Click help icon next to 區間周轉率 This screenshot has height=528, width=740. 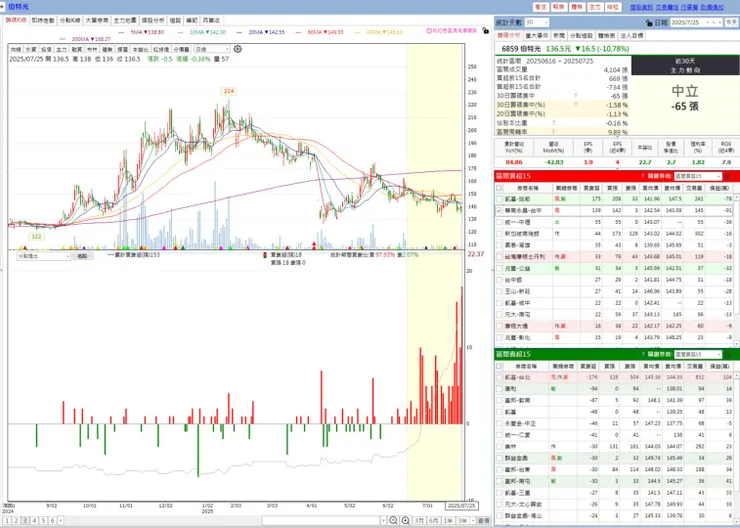tap(553, 132)
